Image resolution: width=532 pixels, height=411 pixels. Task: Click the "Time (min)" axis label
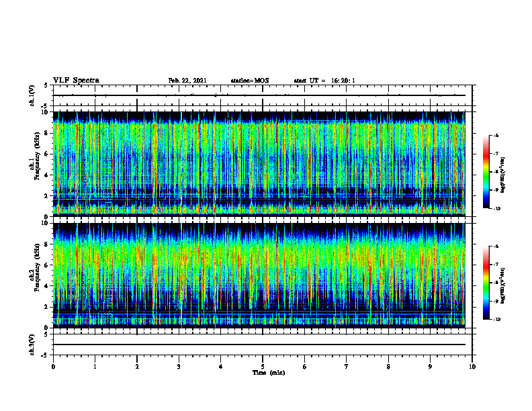click(269, 373)
